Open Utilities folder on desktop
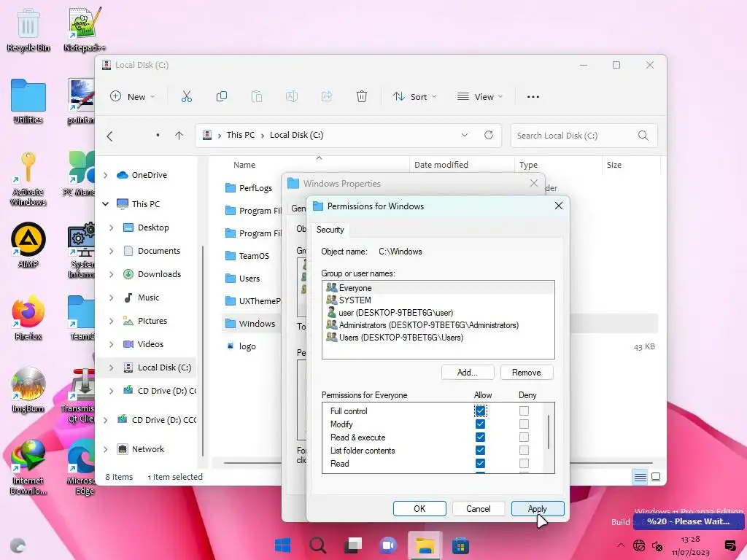Screen dimensions: 747x560 pyautogui.click(x=28, y=101)
